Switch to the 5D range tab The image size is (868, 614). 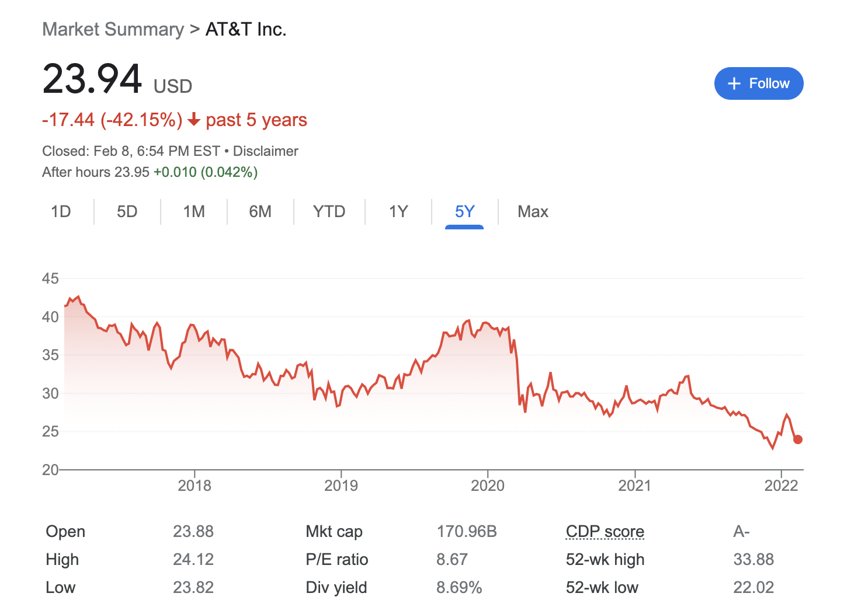127,211
